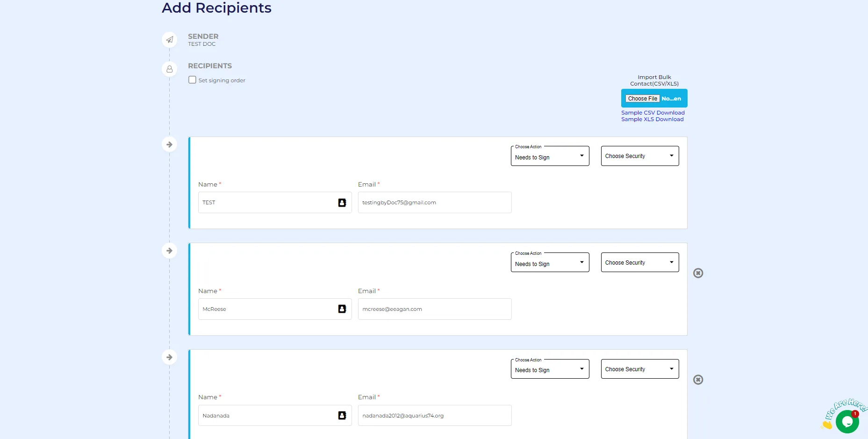Click arrow icon beside first recipient
Image resolution: width=868 pixels, height=439 pixels.
169,144
